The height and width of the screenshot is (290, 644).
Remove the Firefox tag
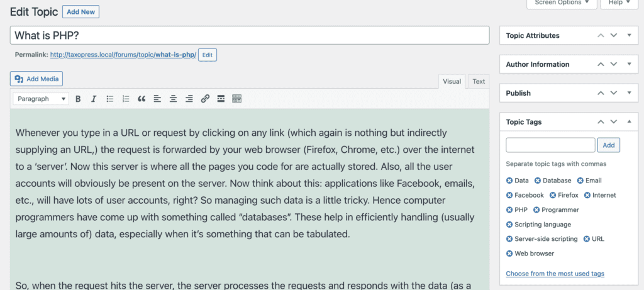pyautogui.click(x=553, y=196)
